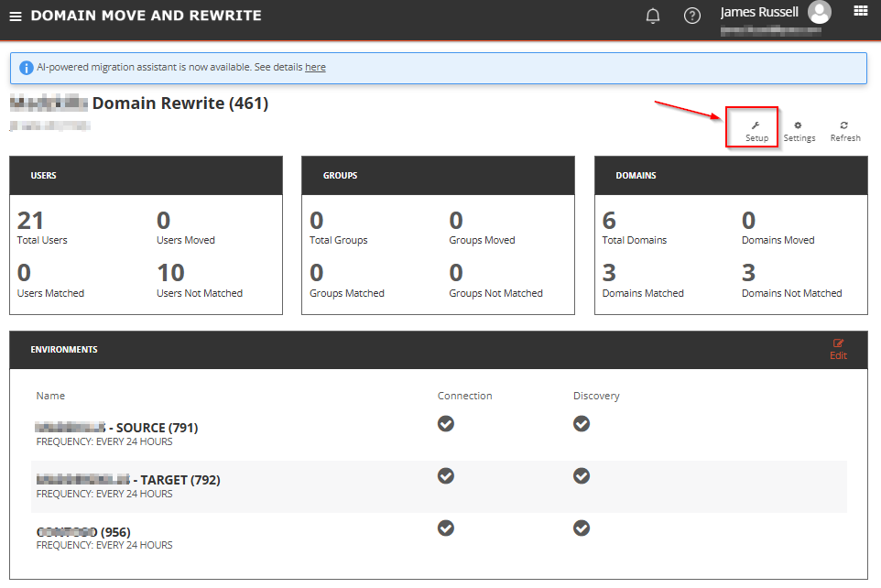The image size is (881, 588).
Task: Click the info icon in the banner
Action: [x=26, y=68]
